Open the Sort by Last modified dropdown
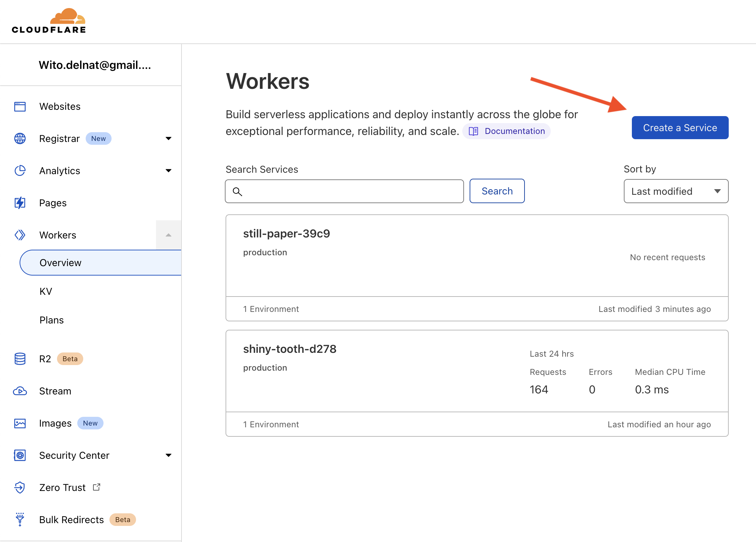The image size is (756, 542). pyautogui.click(x=676, y=191)
